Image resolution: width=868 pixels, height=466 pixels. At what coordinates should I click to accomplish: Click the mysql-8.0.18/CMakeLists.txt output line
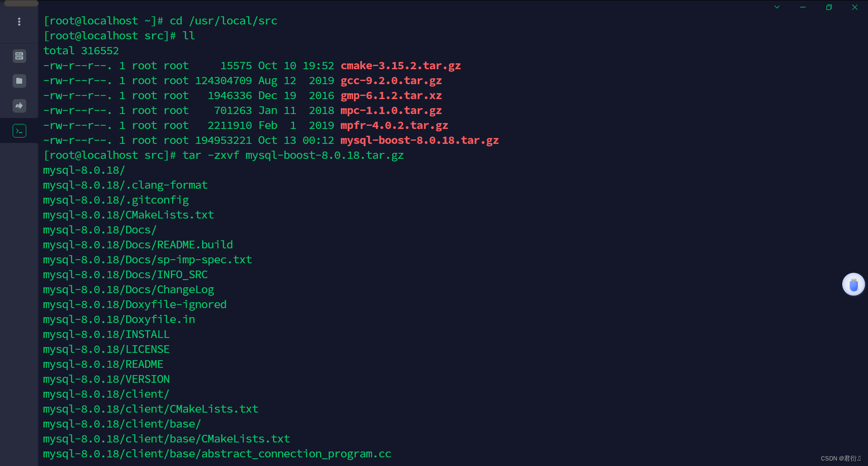tap(128, 215)
